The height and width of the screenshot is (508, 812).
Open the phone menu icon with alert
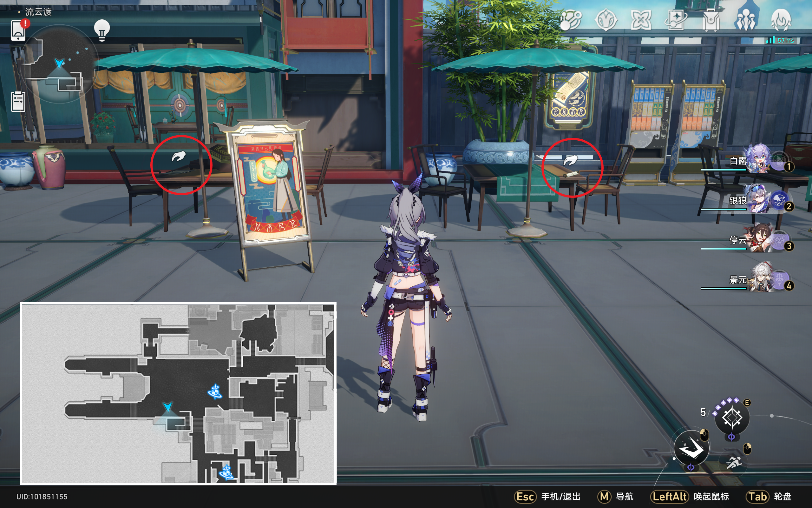click(x=18, y=30)
